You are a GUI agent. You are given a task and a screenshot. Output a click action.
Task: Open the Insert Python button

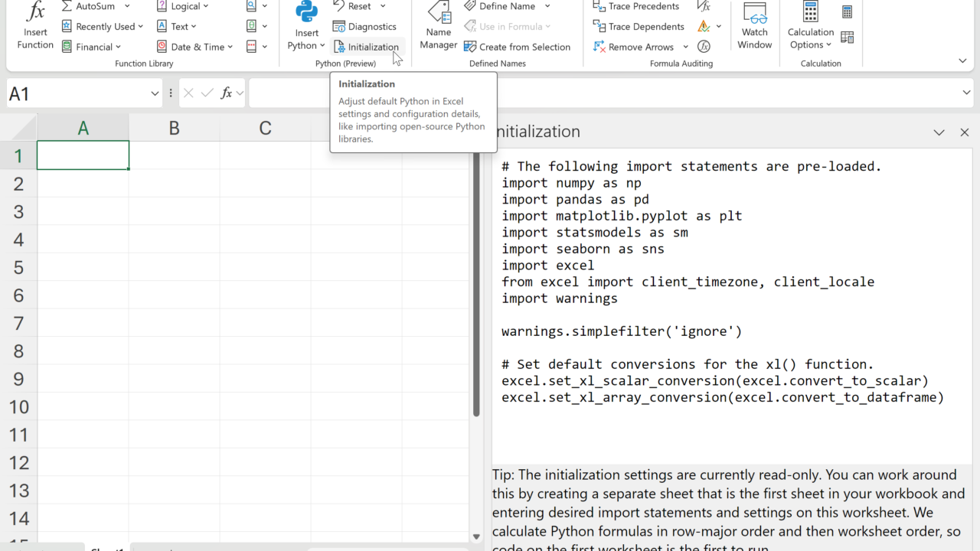[x=306, y=27]
